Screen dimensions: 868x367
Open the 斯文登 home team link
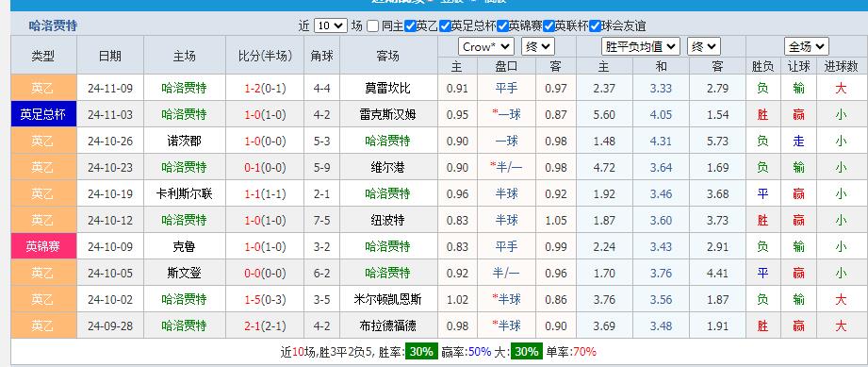pos(185,273)
